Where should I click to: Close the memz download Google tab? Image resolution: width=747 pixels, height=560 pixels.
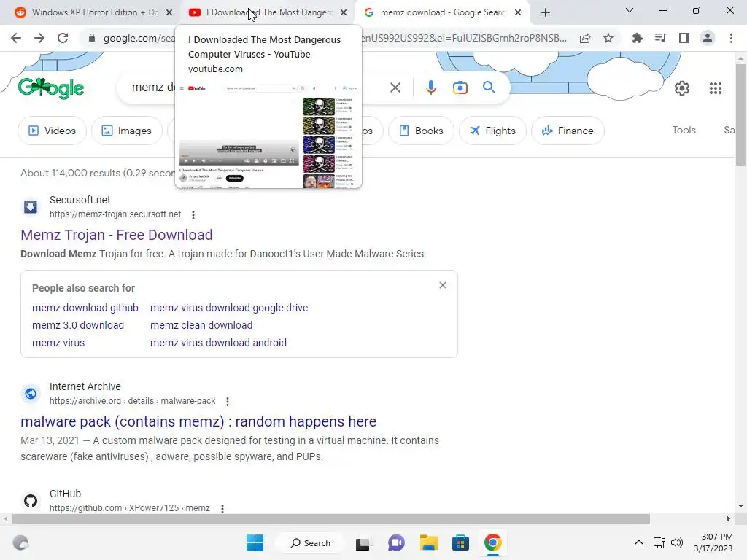point(518,12)
